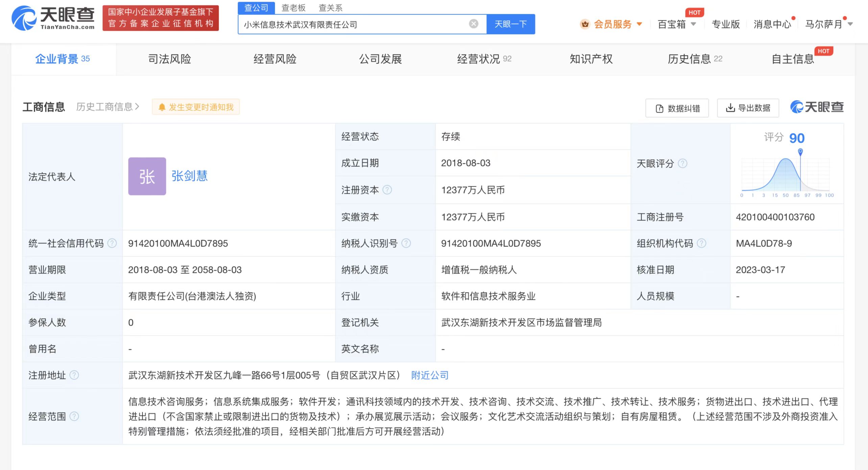This screenshot has height=470, width=868.
Task: Click the 天眼一下 search button
Action: coord(510,24)
